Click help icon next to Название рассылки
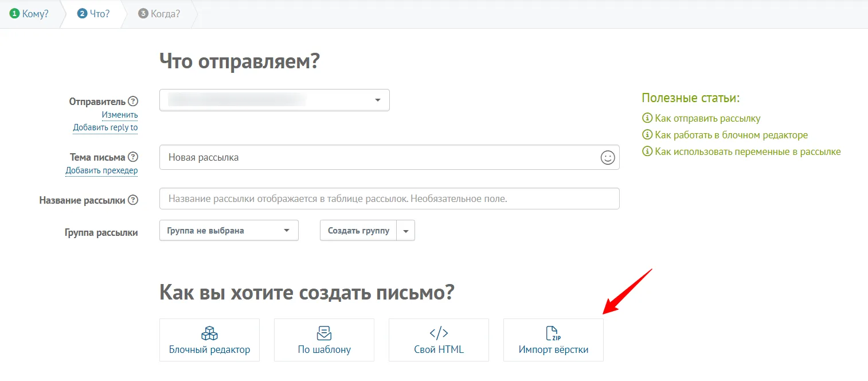This screenshot has height=381, width=868. click(x=133, y=200)
